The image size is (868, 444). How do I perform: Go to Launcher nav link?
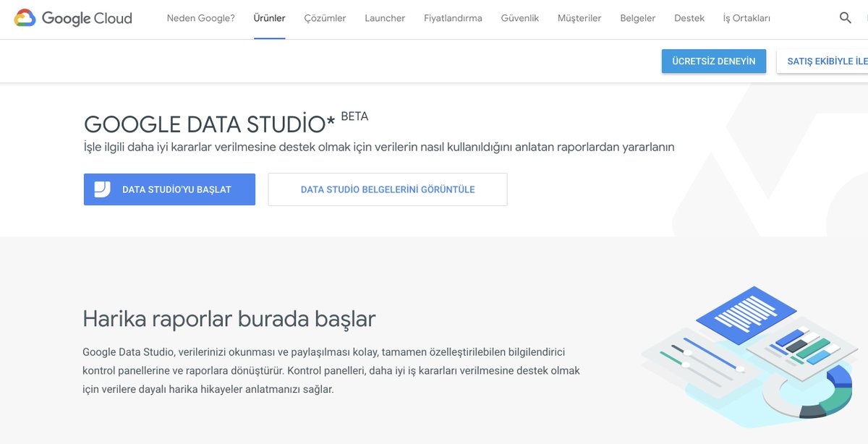(x=385, y=18)
